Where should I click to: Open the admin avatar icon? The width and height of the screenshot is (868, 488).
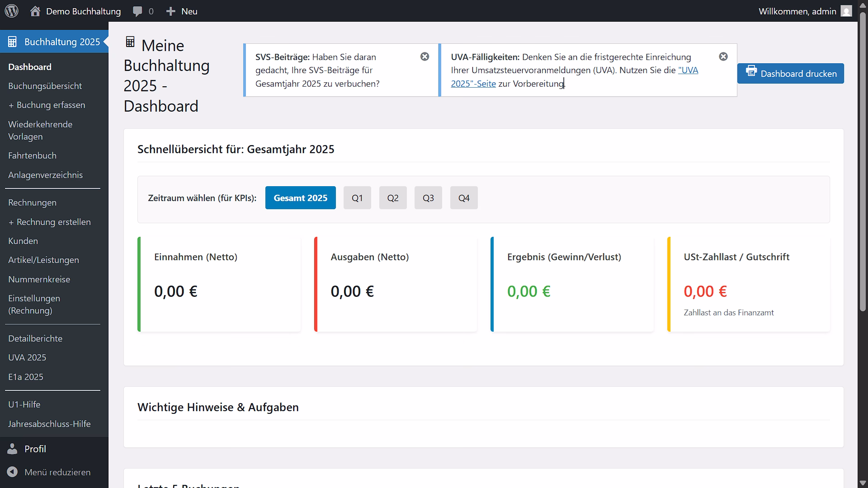[846, 11]
